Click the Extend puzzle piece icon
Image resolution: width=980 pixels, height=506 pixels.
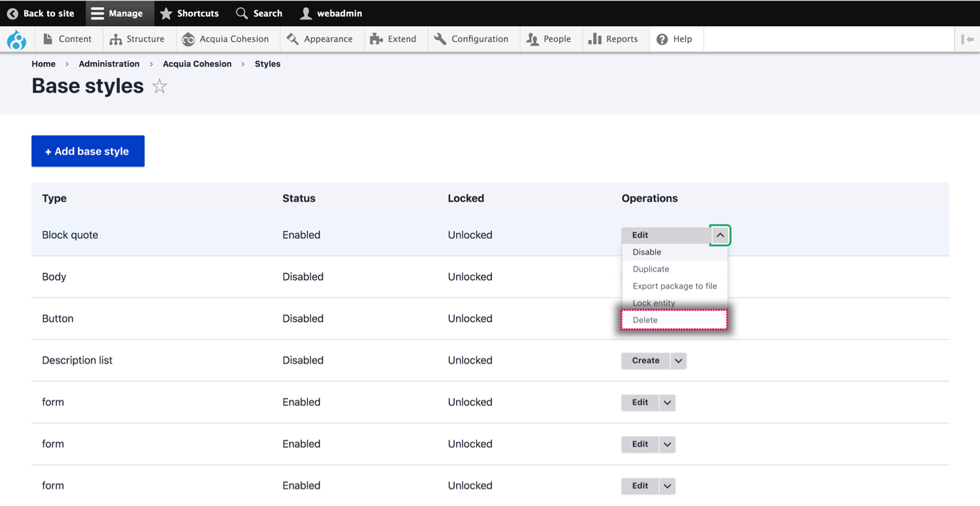coord(376,39)
